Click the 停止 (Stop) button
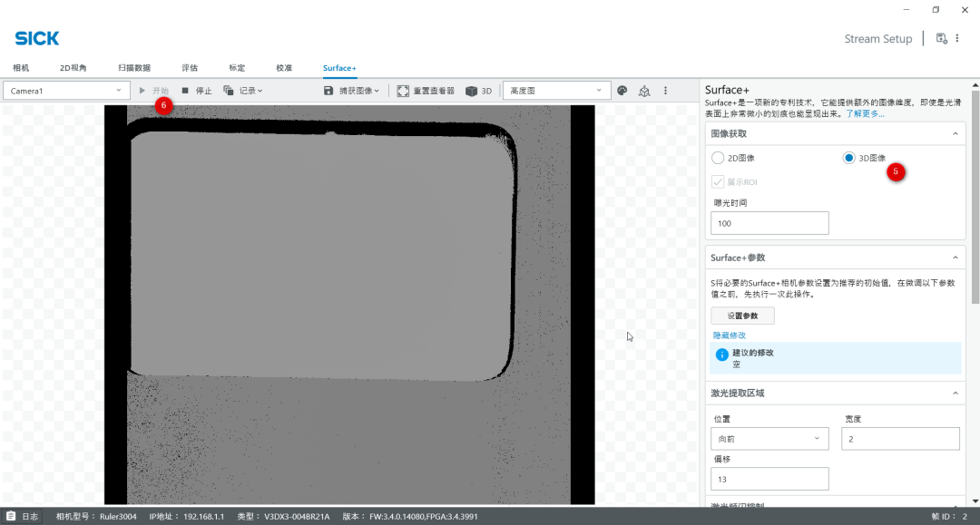Image resolution: width=980 pixels, height=525 pixels. (196, 91)
